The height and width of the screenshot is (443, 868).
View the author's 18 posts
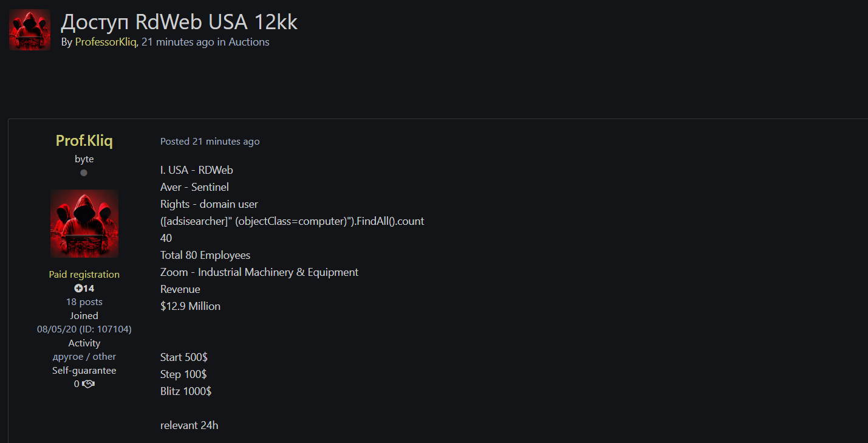tap(84, 301)
